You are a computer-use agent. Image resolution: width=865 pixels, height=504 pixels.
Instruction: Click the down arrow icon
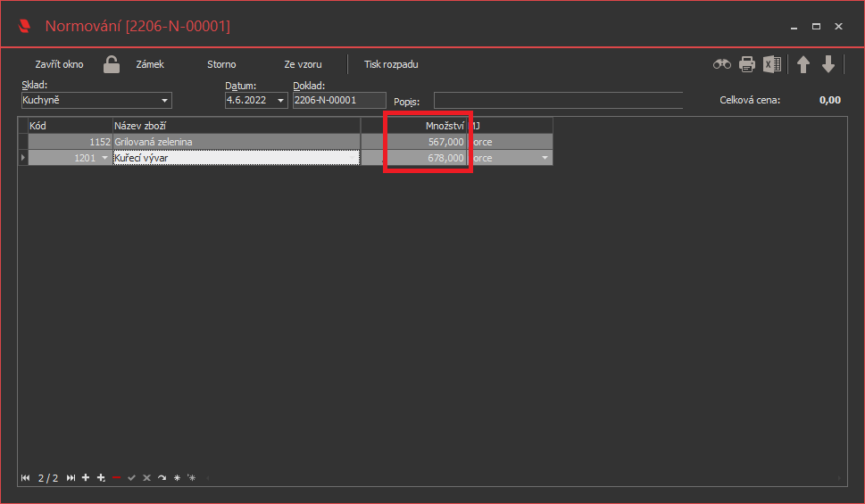pos(828,64)
